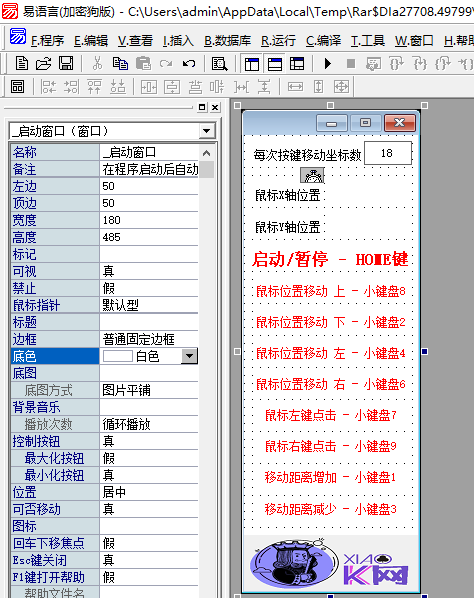
Task: Click the make same width icon
Action: click(296, 87)
